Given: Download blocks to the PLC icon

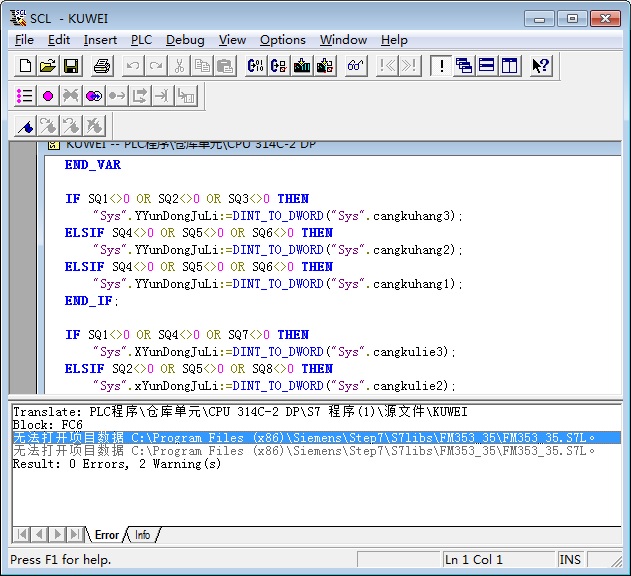Looking at the screenshot, I should point(302,66).
